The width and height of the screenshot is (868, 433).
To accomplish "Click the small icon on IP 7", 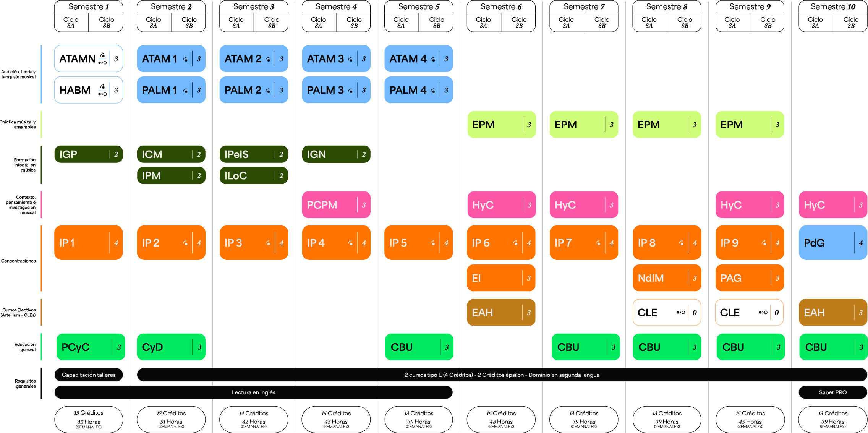I will 598,243.
